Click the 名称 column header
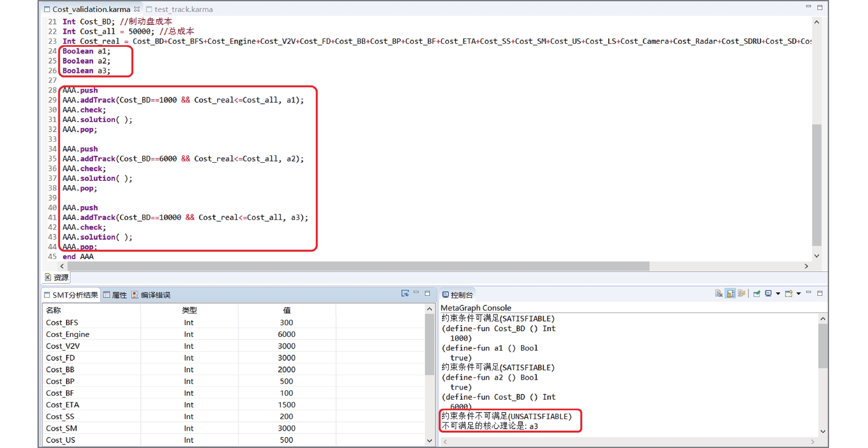 coord(53,310)
